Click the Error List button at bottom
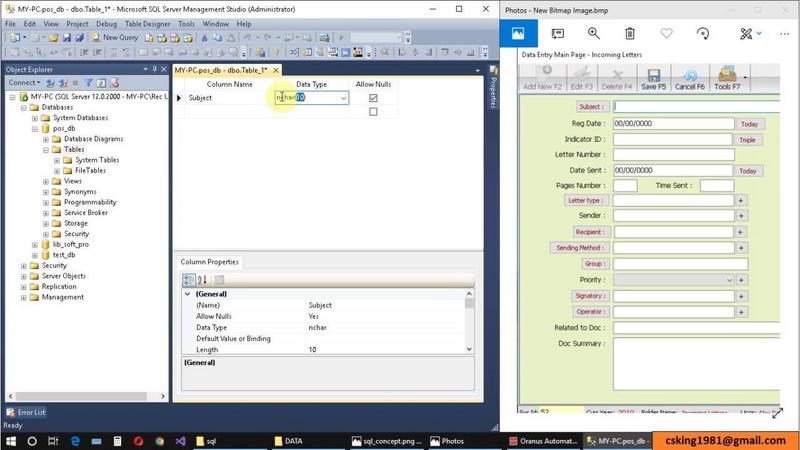Viewport: 800px width, 450px height. coord(26,412)
